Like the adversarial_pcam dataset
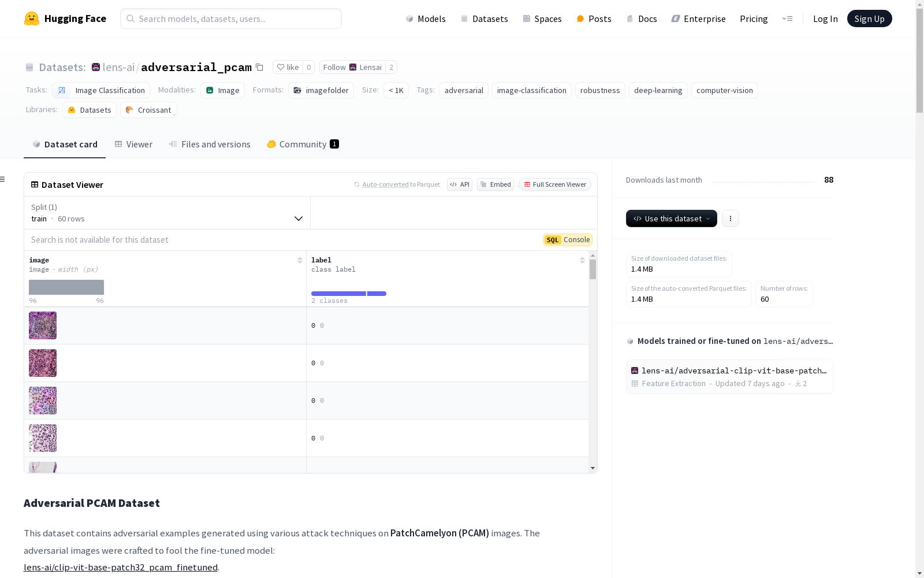The width and height of the screenshot is (924, 578). (x=288, y=67)
